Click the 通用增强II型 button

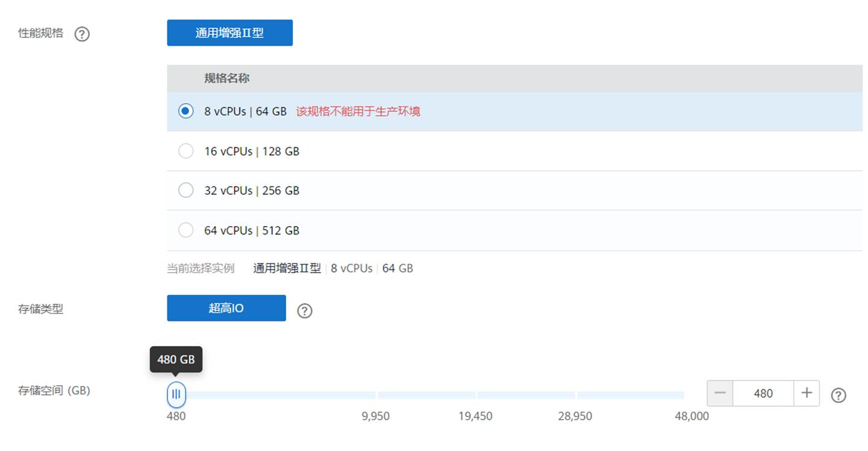pos(229,33)
